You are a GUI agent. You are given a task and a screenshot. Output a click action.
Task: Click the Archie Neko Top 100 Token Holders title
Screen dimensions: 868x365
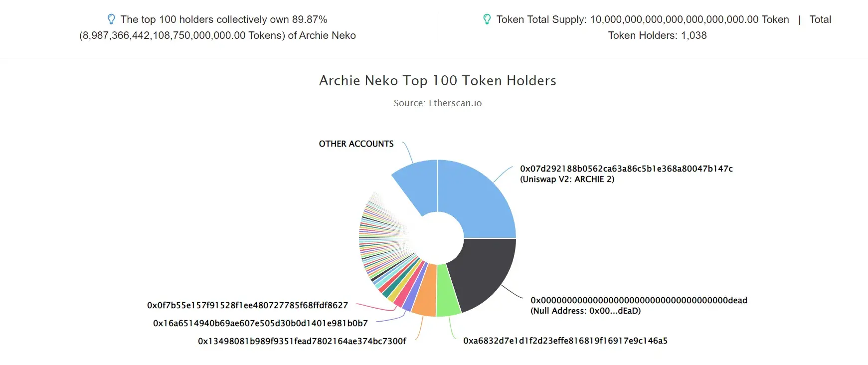pos(438,80)
